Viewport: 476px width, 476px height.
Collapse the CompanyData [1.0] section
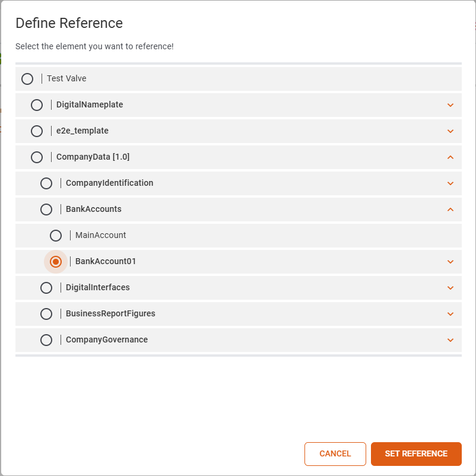(450, 157)
